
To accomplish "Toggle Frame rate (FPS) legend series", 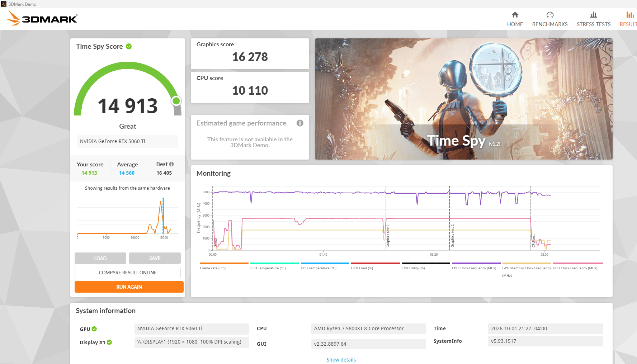I will coord(213,268).
